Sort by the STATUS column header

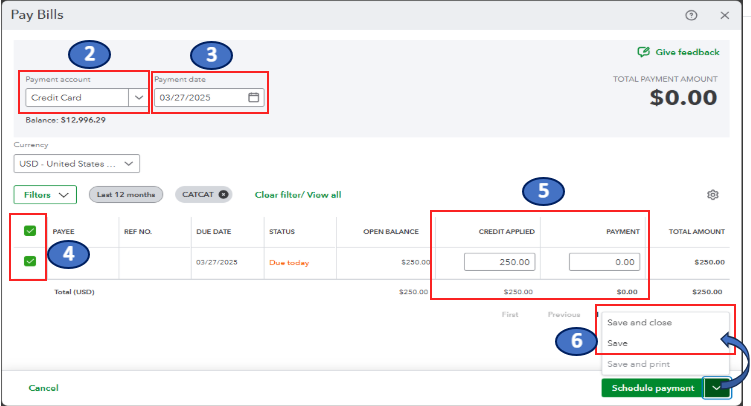pos(282,231)
